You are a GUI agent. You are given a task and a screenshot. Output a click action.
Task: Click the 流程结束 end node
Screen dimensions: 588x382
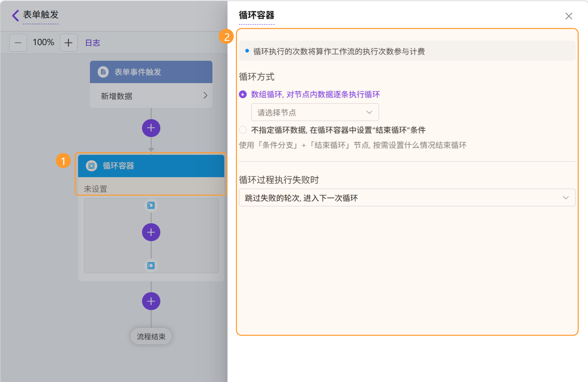(151, 336)
